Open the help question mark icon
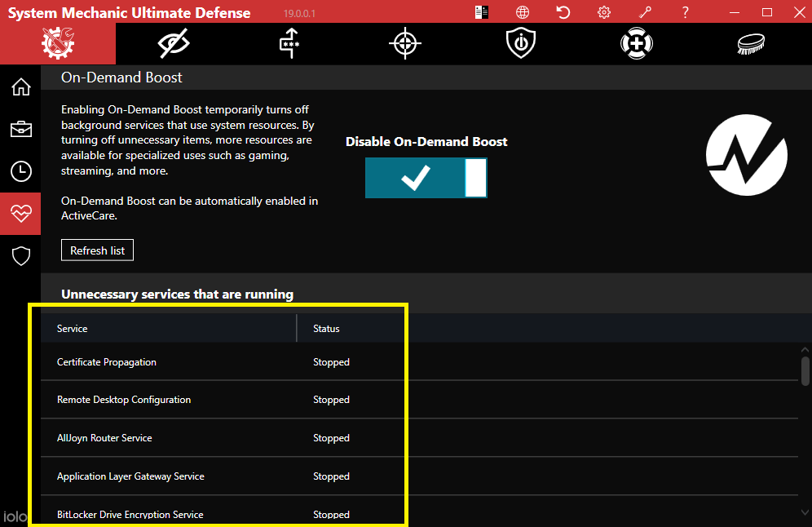This screenshot has width=812, height=527. click(685, 12)
